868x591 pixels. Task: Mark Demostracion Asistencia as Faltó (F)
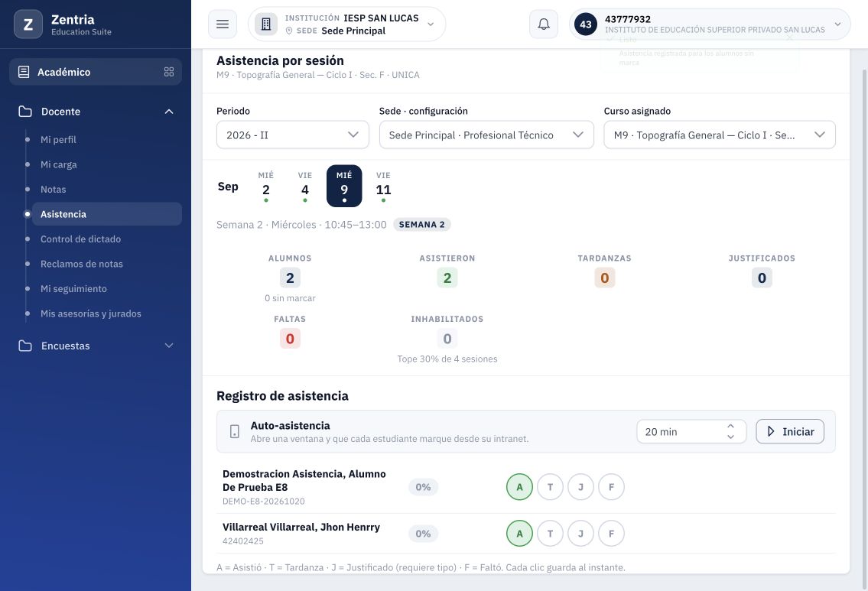pyautogui.click(x=611, y=487)
